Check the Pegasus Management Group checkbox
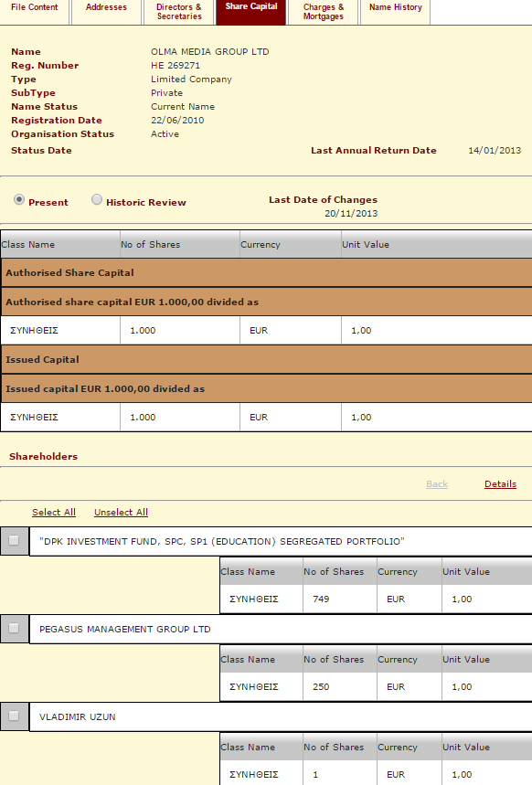532x785 pixels. 14,629
